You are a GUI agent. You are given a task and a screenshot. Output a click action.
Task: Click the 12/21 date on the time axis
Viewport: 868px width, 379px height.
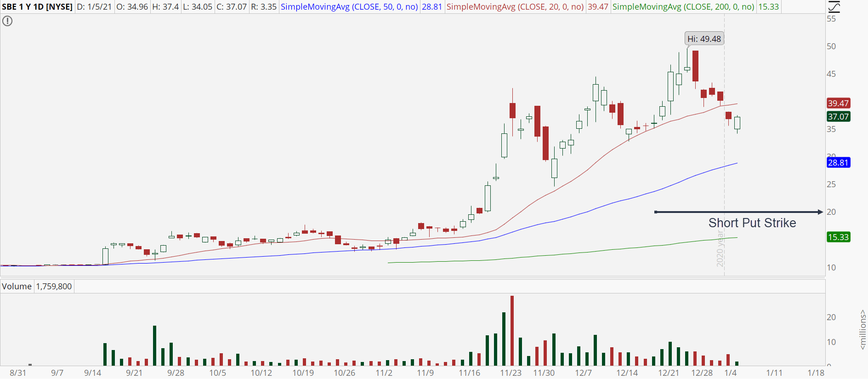[x=669, y=373]
